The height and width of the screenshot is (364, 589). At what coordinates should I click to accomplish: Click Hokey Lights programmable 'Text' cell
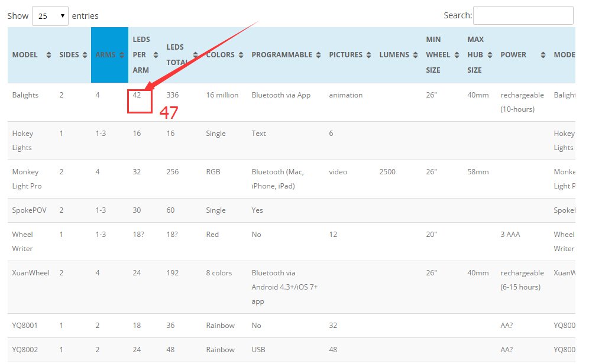[259, 133]
